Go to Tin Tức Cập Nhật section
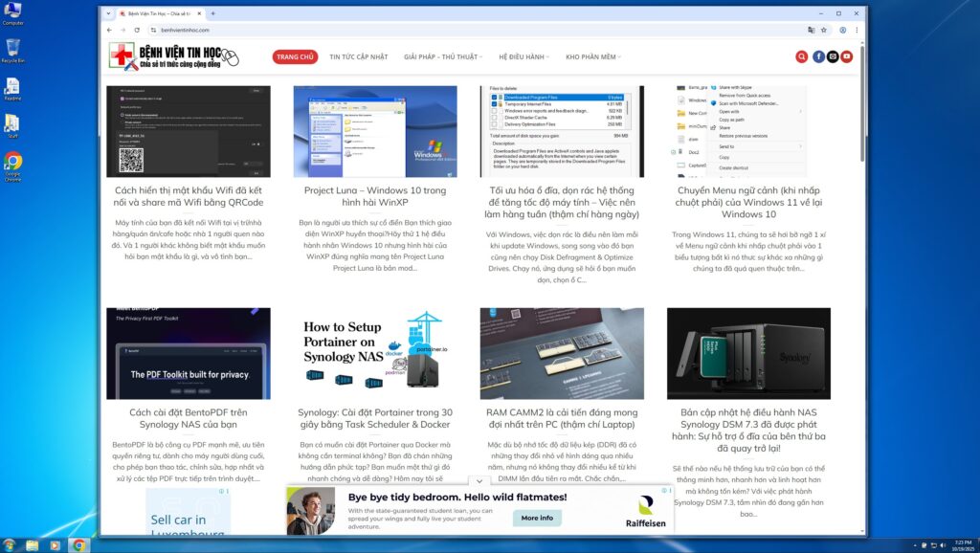 (x=359, y=56)
